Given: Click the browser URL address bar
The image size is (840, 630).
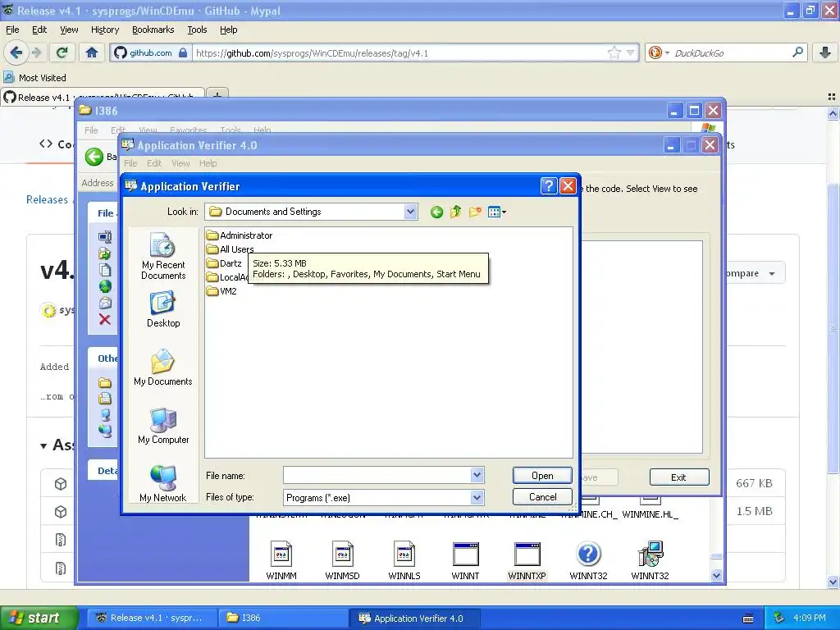Looking at the screenshot, I should pyautogui.click(x=399, y=53).
